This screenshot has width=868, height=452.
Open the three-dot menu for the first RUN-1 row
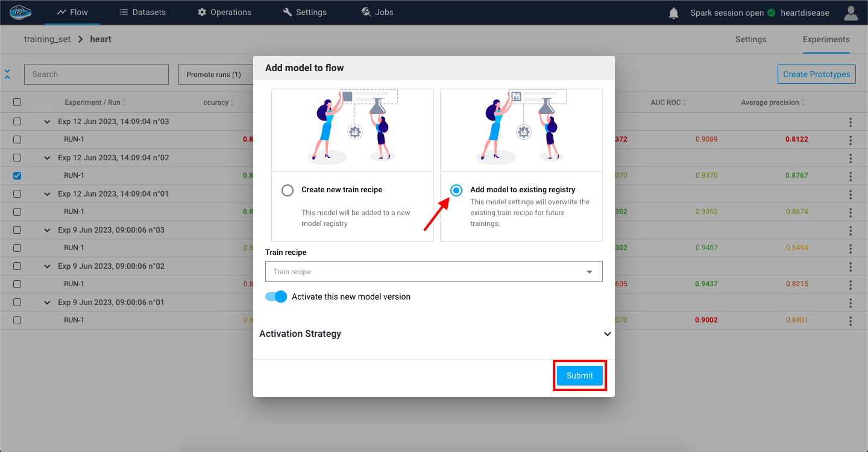pyautogui.click(x=851, y=140)
